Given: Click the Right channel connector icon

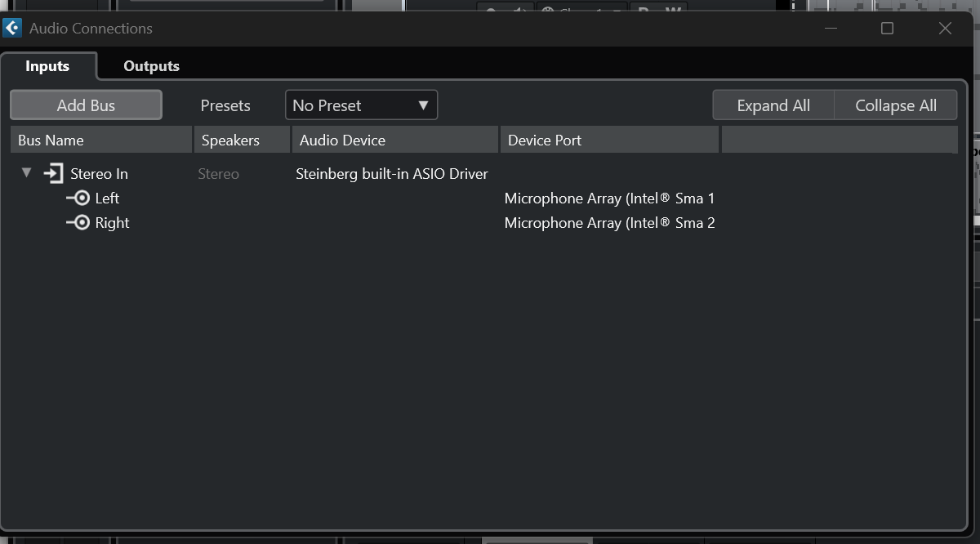Looking at the screenshot, I should [78, 223].
